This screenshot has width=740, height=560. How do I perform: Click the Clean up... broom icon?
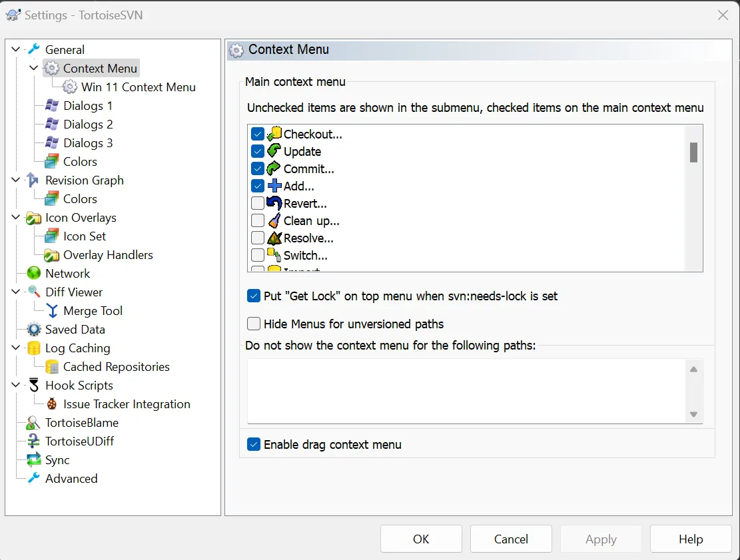(274, 221)
